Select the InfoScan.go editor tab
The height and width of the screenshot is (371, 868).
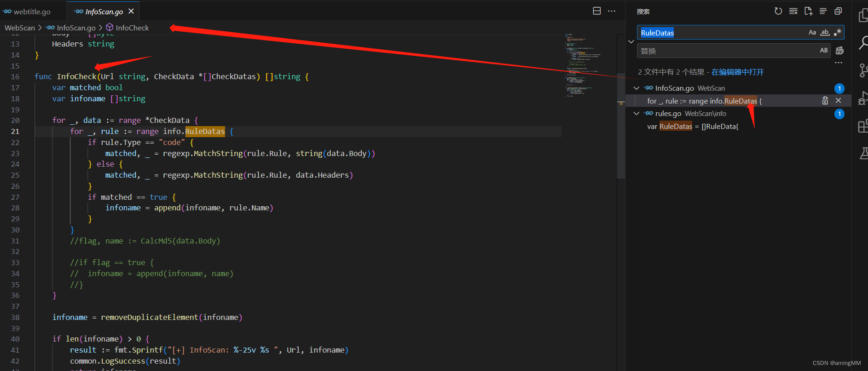coord(104,12)
